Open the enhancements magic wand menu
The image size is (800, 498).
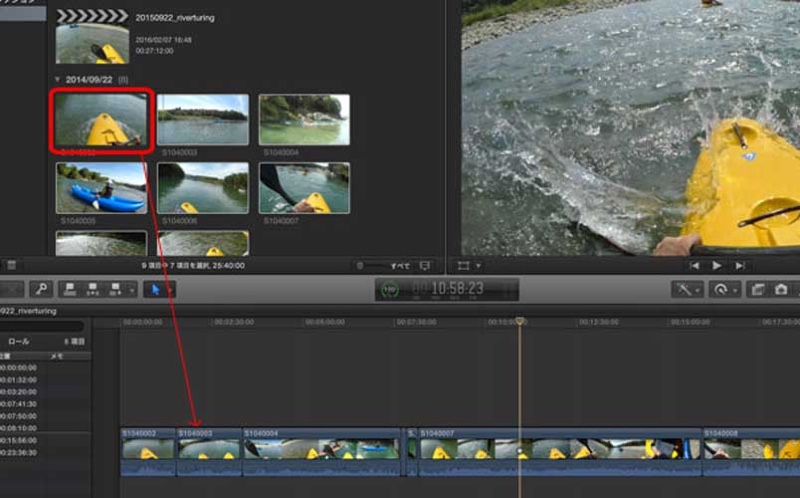pyautogui.click(x=687, y=289)
